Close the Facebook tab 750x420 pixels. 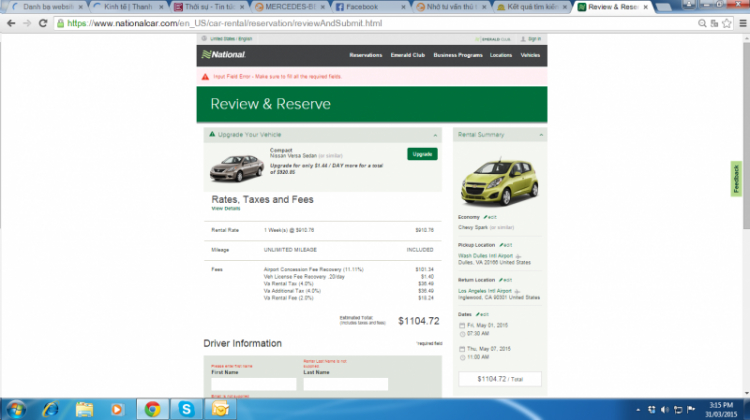403,7
